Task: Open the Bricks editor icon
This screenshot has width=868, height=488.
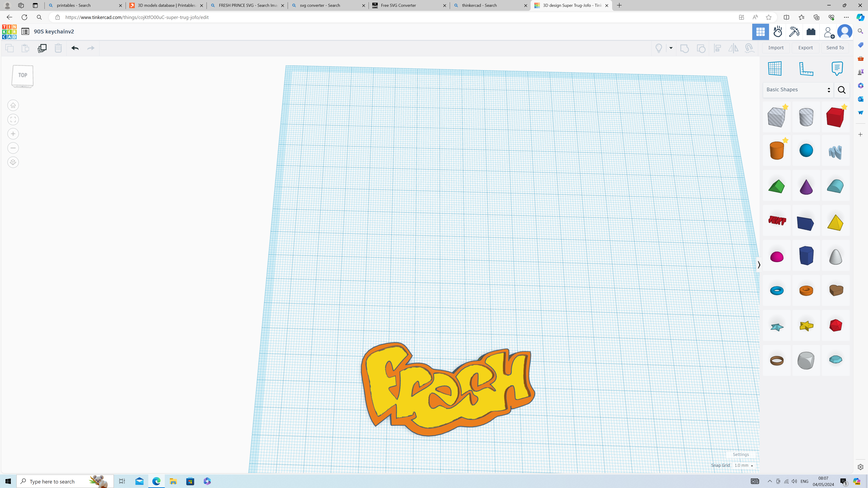Action: tap(811, 32)
